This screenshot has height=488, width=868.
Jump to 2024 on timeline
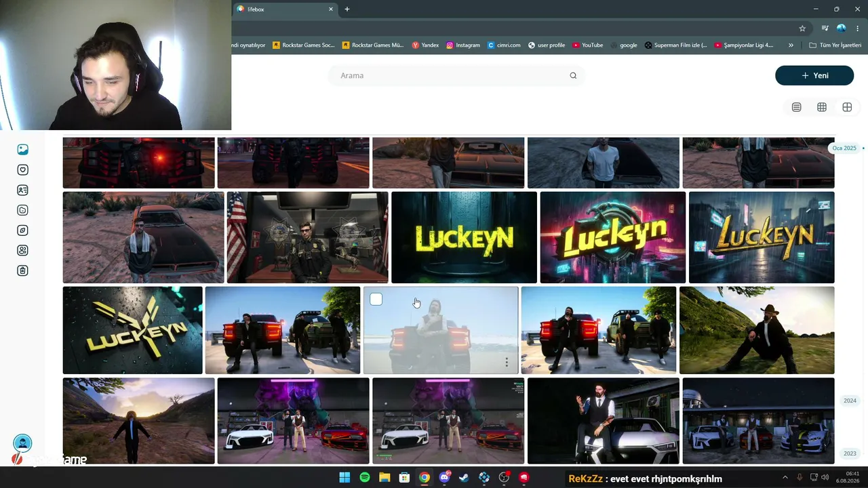tap(850, 401)
